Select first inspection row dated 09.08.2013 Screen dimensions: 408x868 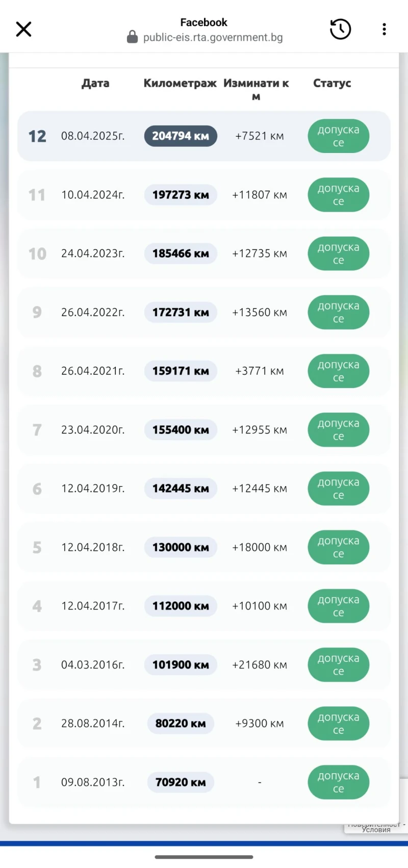coord(92,782)
